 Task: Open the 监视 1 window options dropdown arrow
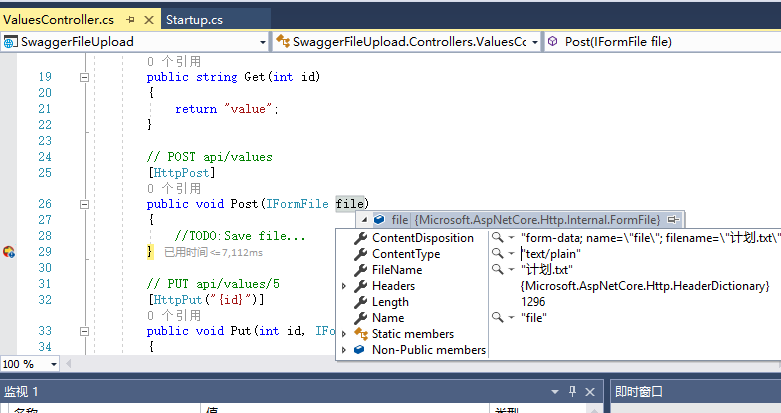pos(555,392)
